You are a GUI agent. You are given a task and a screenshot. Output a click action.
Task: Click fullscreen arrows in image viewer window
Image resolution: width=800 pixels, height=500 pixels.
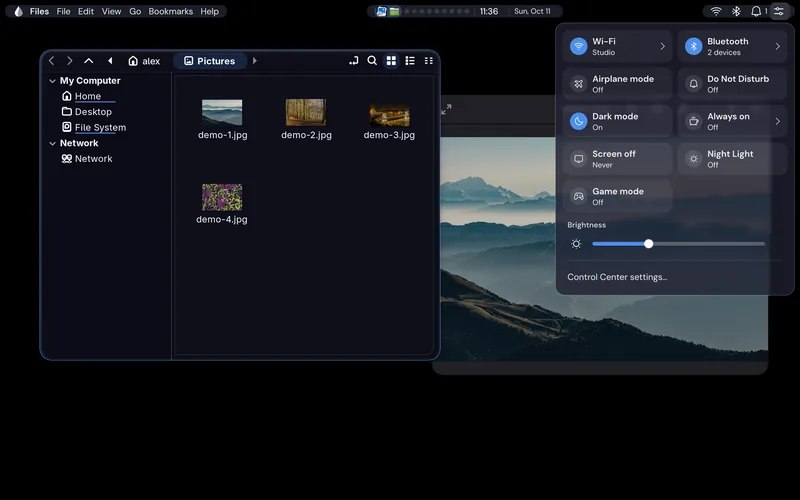pyautogui.click(x=446, y=109)
